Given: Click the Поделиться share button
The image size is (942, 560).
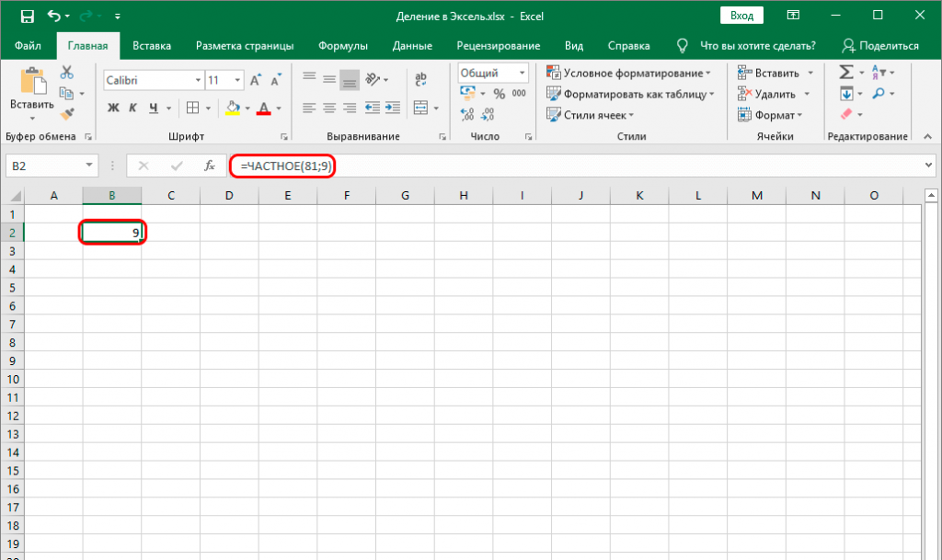Looking at the screenshot, I should (x=880, y=46).
